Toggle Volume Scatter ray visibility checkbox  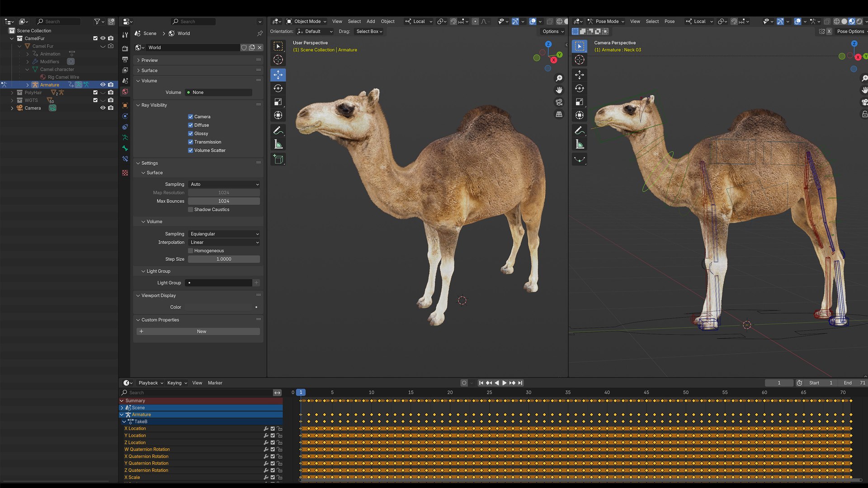point(190,150)
